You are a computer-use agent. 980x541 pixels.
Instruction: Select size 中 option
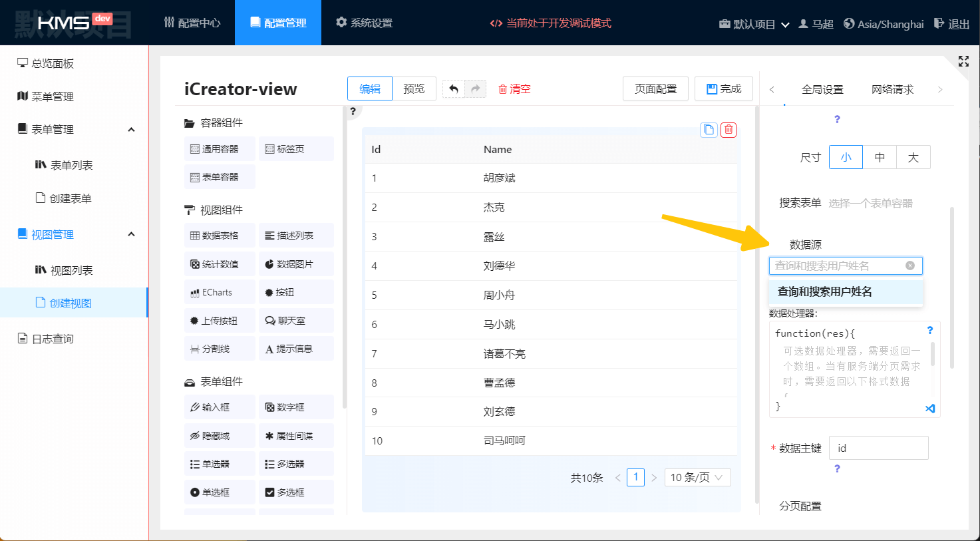880,157
